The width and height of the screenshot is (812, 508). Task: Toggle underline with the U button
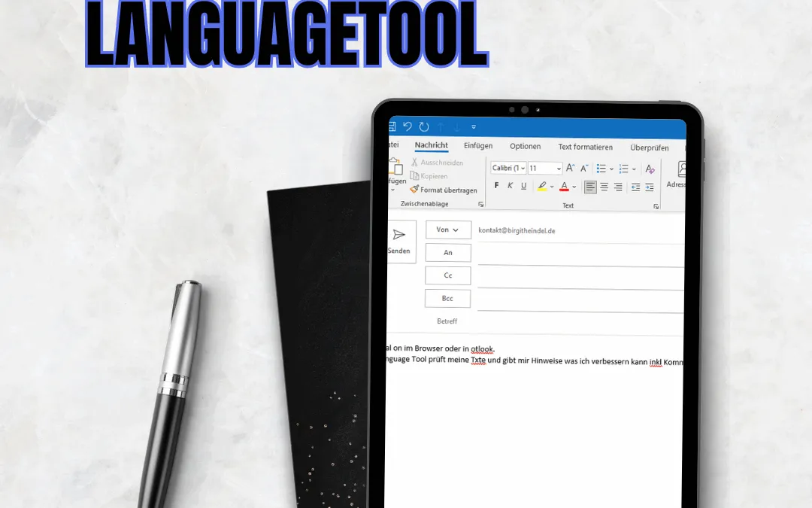coord(523,186)
